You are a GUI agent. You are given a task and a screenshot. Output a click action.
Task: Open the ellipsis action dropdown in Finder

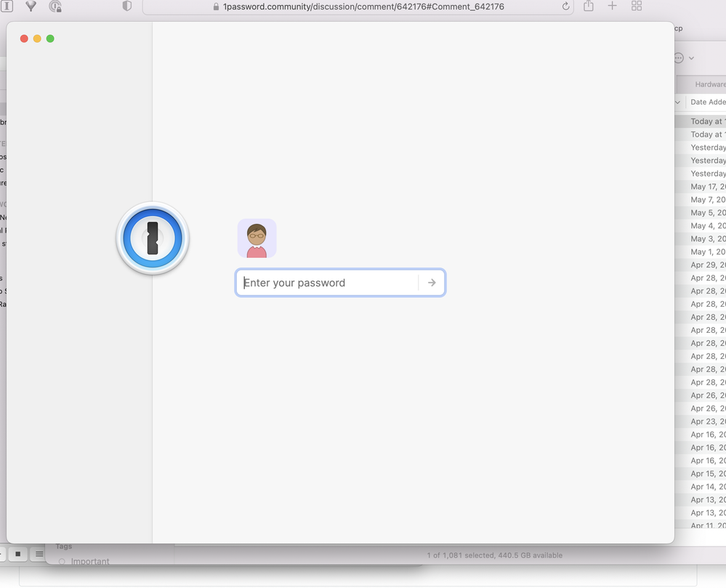coord(683,58)
